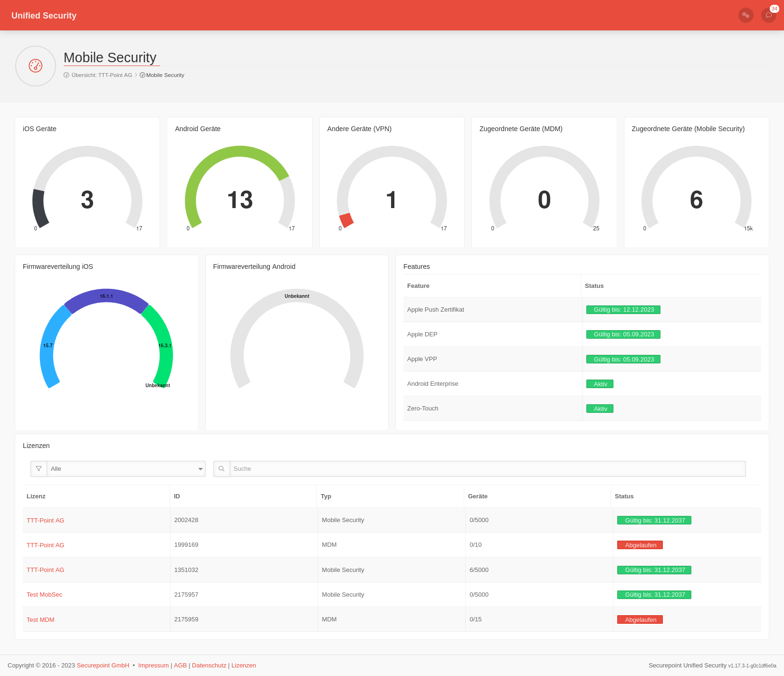Open the Test MDM license entry
Screen dimensions: 784x676
click(x=40, y=619)
